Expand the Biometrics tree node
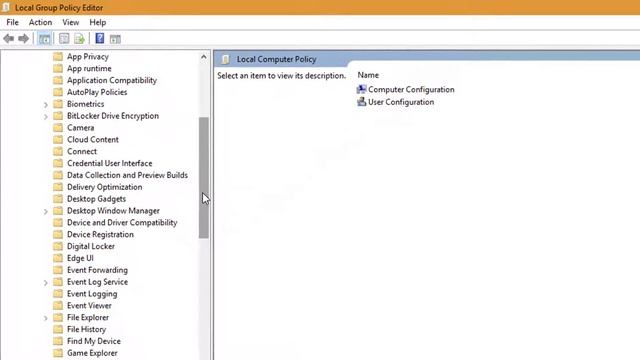The image size is (640, 360). tap(46, 104)
